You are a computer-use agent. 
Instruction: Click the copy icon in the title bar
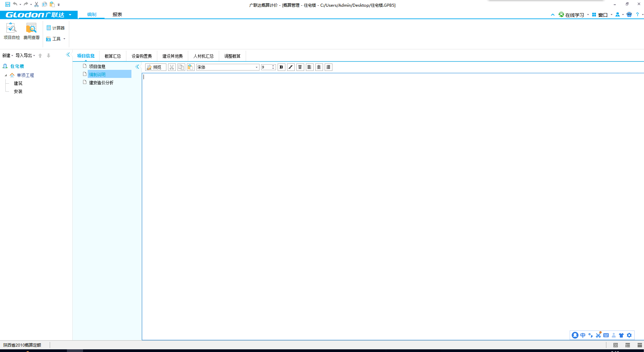[44, 4]
